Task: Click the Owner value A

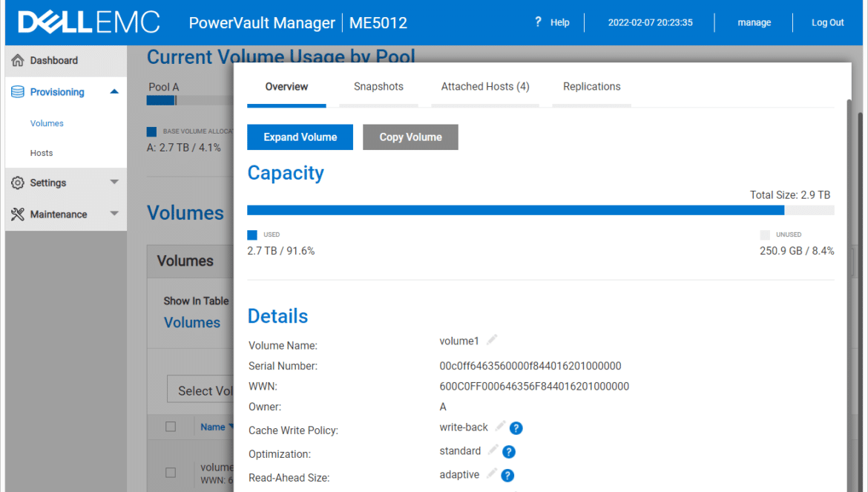Action: (x=443, y=407)
